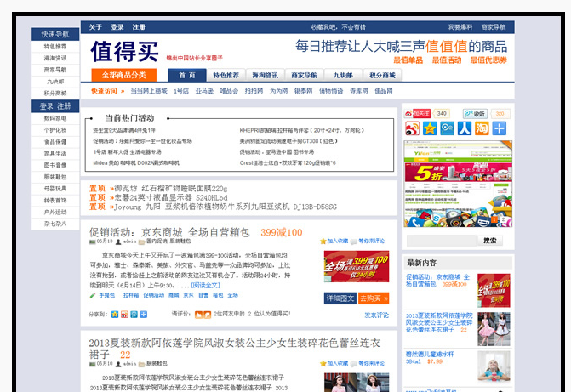Click 登录 in top bar

coord(117,27)
